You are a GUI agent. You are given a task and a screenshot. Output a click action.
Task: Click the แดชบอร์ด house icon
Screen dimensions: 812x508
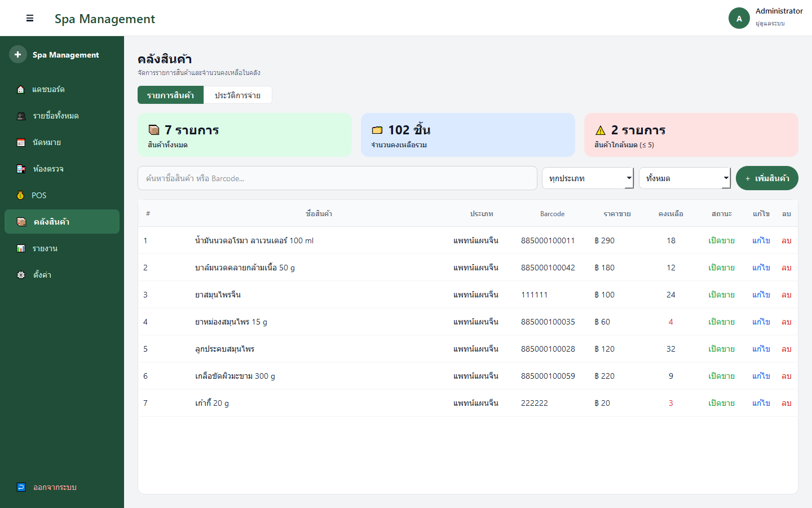point(21,89)
